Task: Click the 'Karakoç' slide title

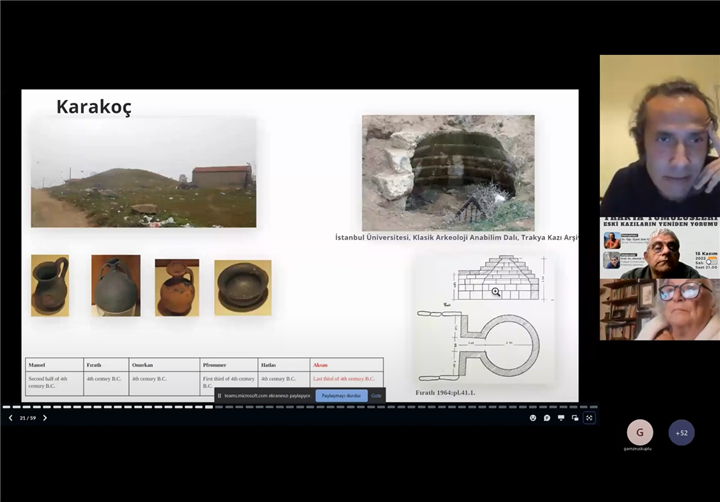Action: (x=94, y=107)
